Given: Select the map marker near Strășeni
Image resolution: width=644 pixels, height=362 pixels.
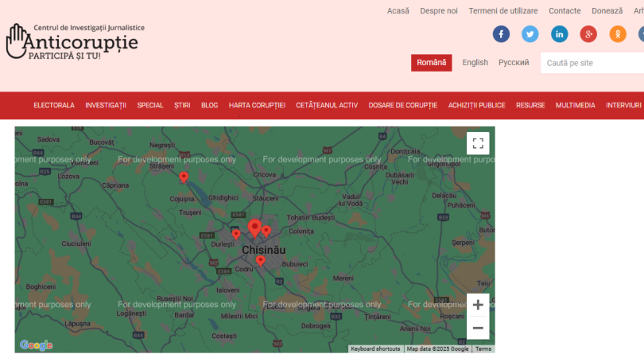Looking at the screenshot, I should pyautogui.click(x=184, y=177).
